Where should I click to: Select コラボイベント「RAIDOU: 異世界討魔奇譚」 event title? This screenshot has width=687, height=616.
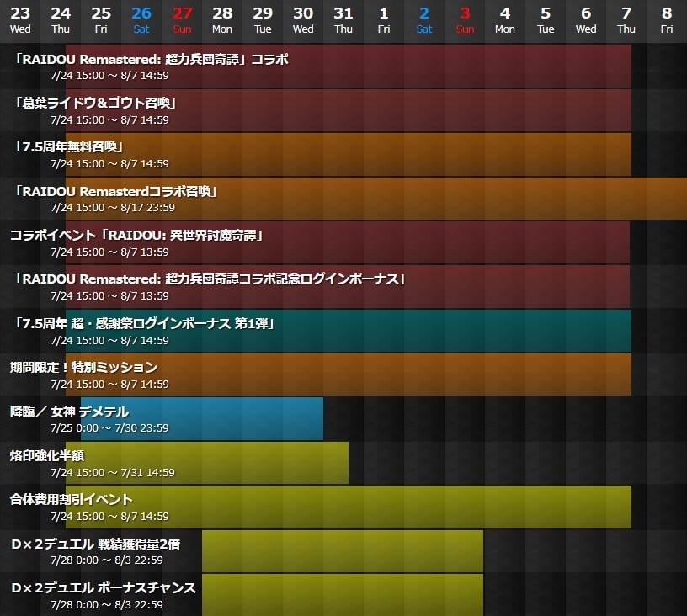136,235
